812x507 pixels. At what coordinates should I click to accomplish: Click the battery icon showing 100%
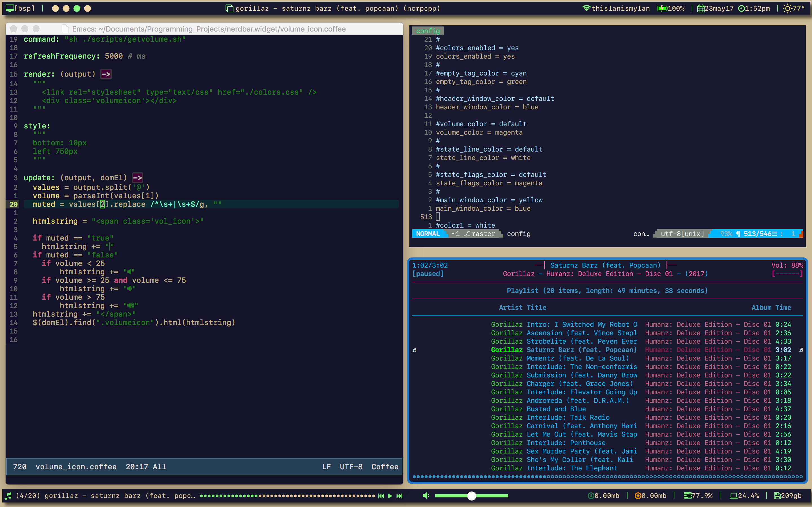662,8
